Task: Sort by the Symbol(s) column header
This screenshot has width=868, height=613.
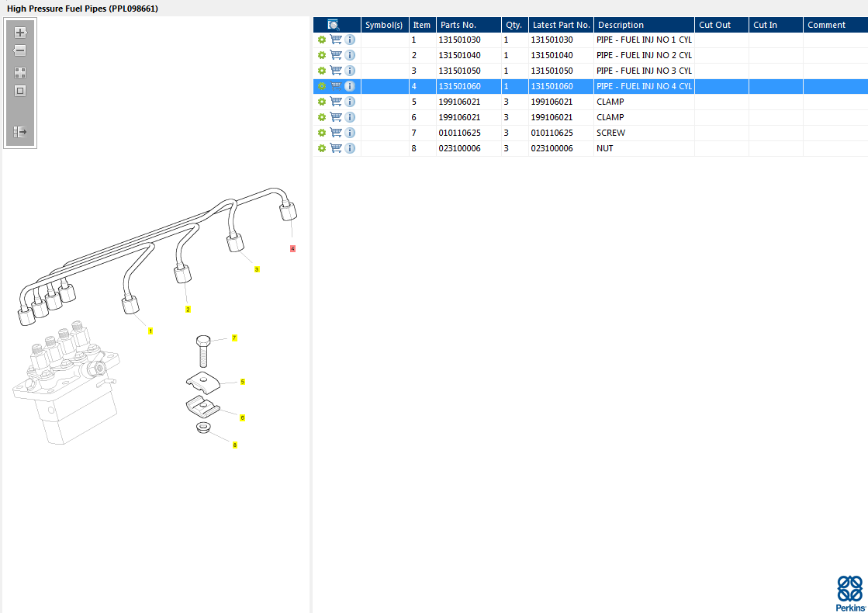Action: (x=385, y=25)
